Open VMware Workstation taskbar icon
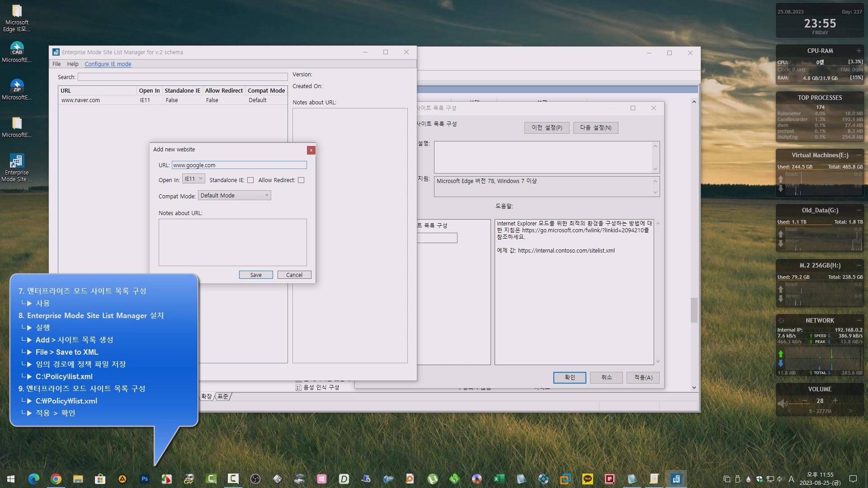The image size is (868, 488). click(566, 479)
